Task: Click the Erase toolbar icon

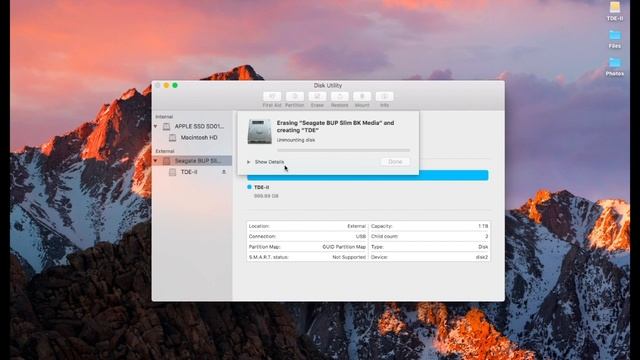Action: tap(317, 96)
